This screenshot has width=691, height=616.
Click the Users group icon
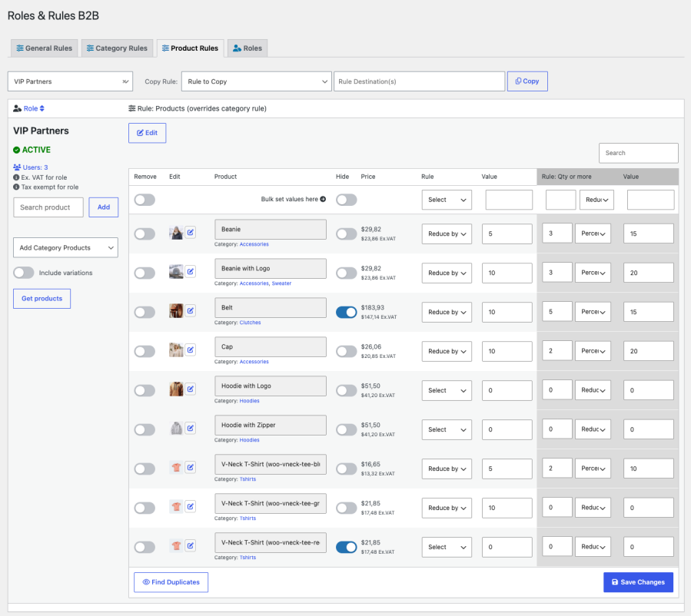[x=17, y=167]
